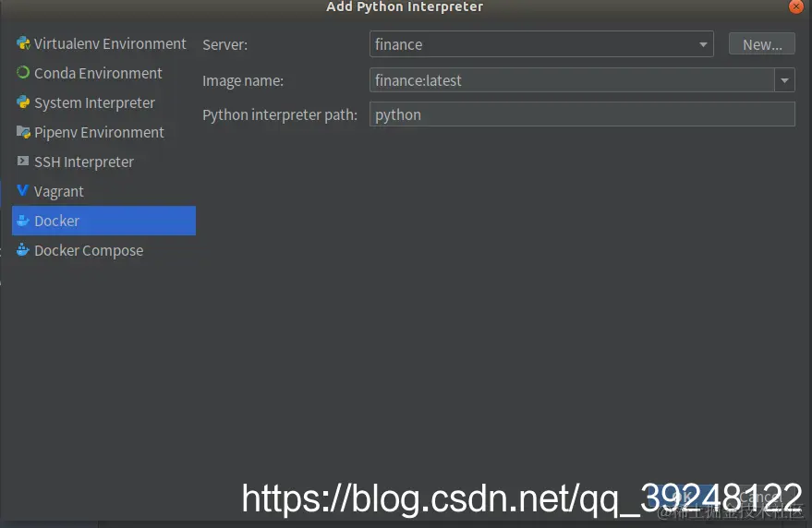Choose Virtualenv Environment in the list
This screenshot has width=812, height=528.
pyautogui.click(x=103, y=43)
